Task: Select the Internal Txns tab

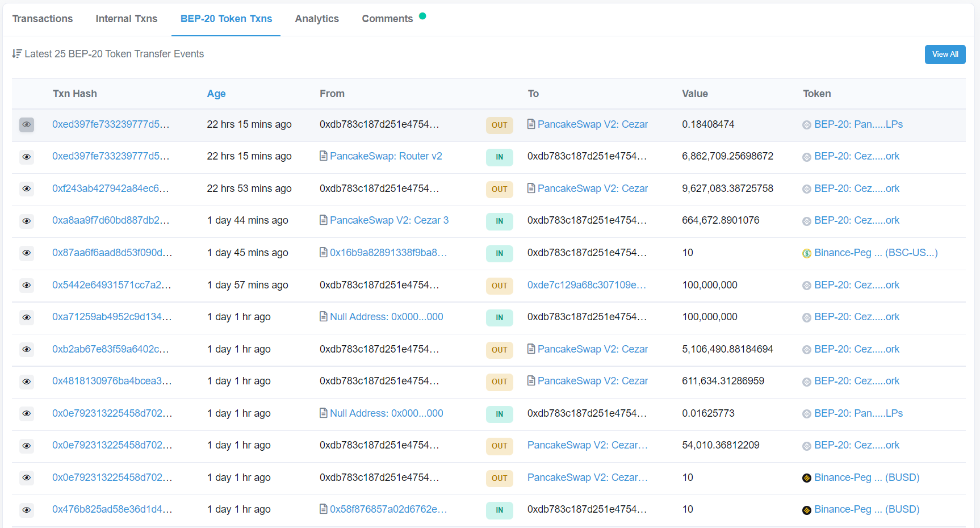Action: tap(126, 19)
